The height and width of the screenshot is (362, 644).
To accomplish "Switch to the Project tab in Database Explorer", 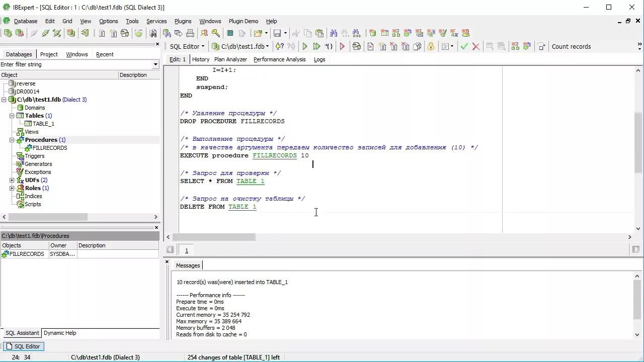I will [49, 54].
